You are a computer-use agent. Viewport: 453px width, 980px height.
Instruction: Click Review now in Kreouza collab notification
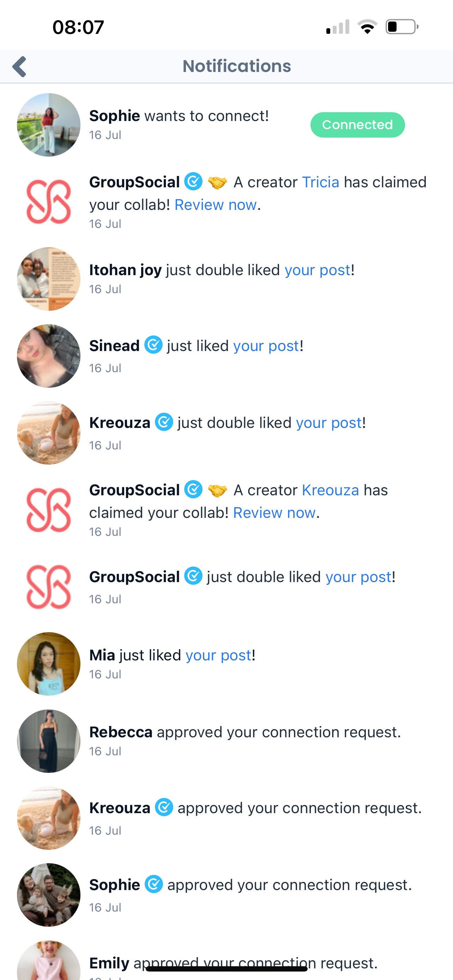tap(274, 513)
